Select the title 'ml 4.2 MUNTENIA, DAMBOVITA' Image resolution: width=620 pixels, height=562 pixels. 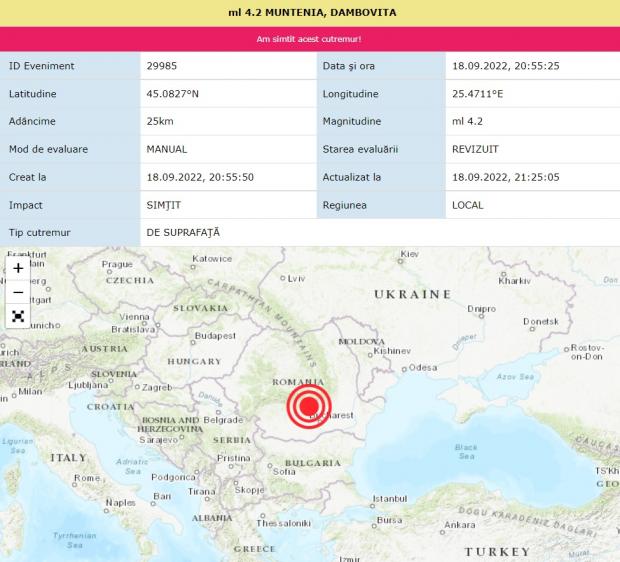[312, 12]
